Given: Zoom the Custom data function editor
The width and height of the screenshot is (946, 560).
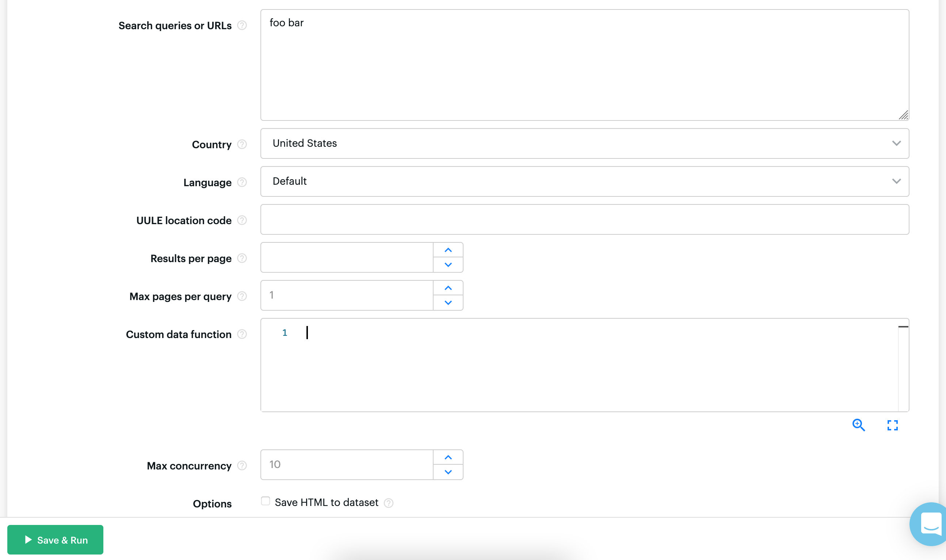Looking at the screenshot, I should (x=859, y=425).
